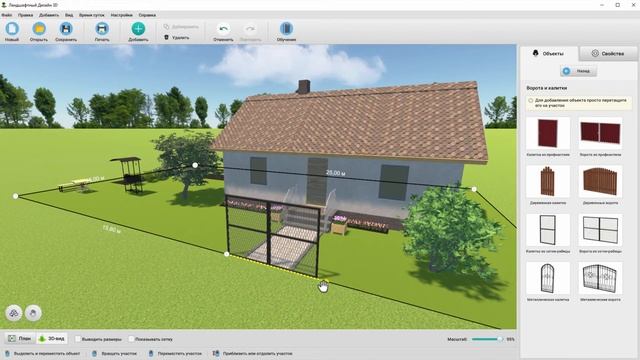Click the hand pan button in viewport corner
The image size is (640, 360).
point(33,313)
